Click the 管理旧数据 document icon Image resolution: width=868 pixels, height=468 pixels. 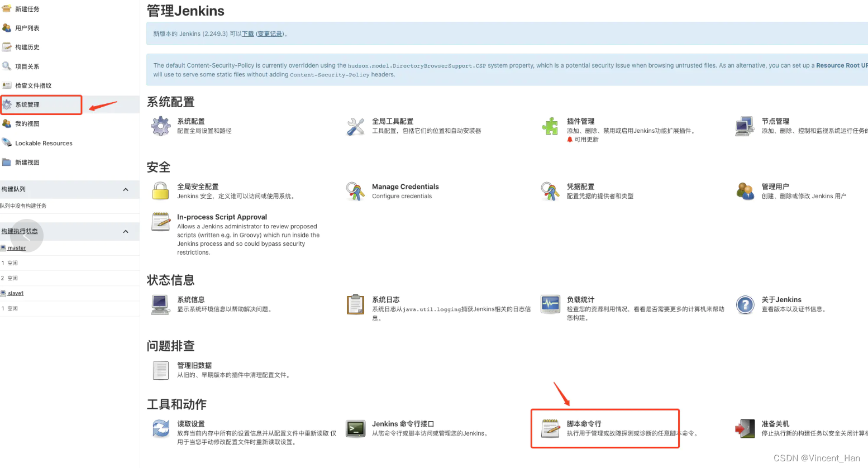click(161, 370)
